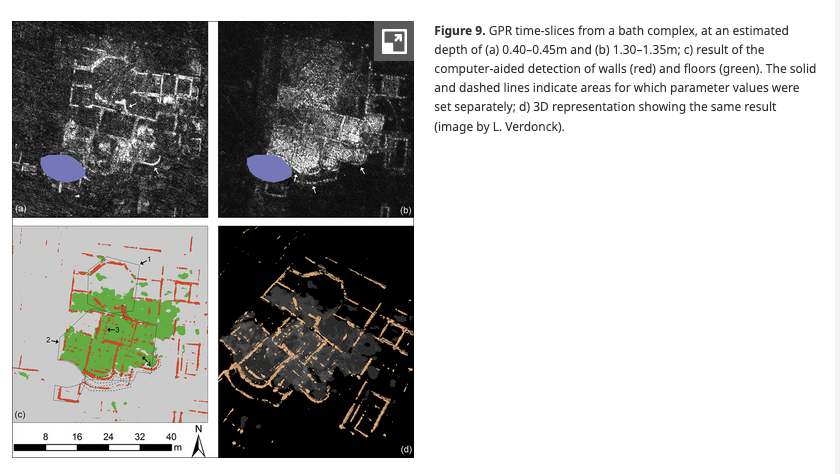Click the expand figure icon

(393, 41)
